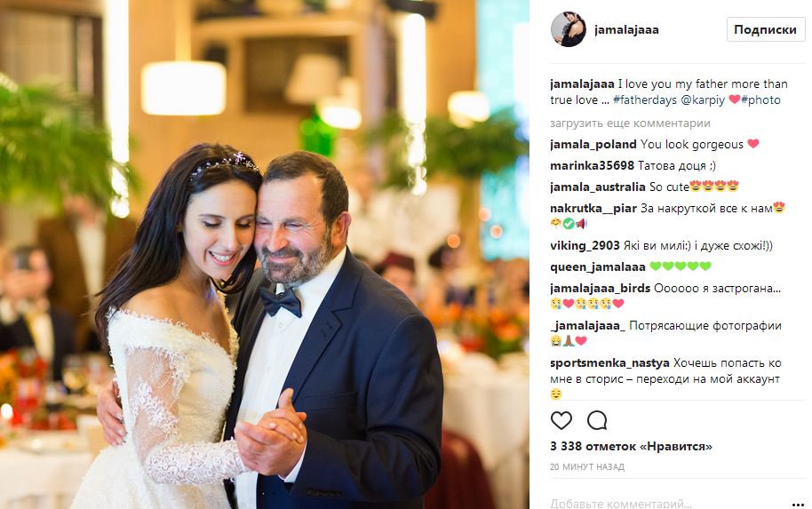Image resolution: width=812 pixels, height=509 pixels.
Task: Open queen_jamalaaa commenter profile
Action: [598, 266]
